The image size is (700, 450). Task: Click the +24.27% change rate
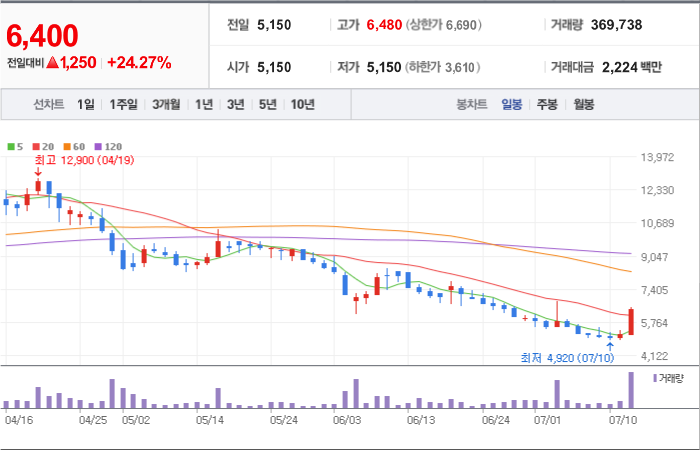[139, 63]
